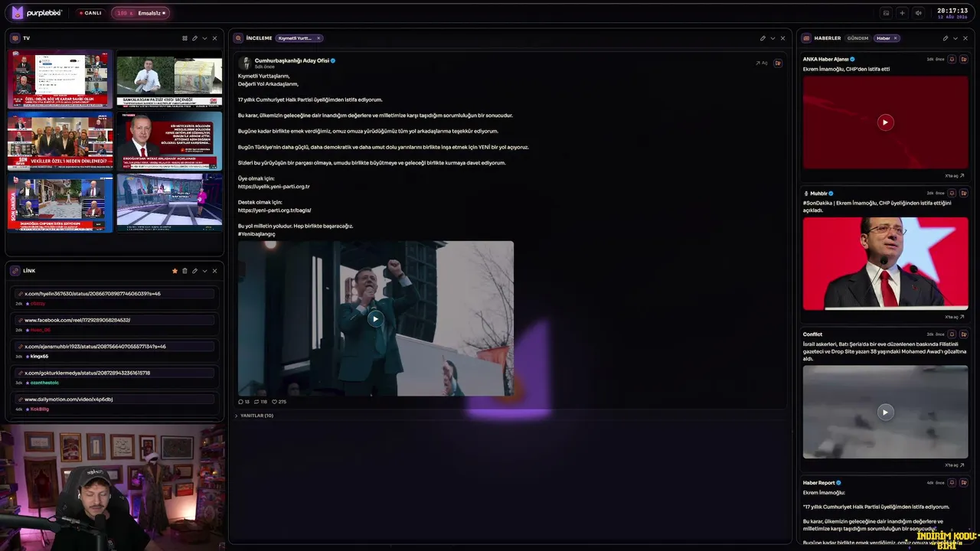Play the video in main post
Viewport: 980px width, 551px height.
(x=375, y=318)
